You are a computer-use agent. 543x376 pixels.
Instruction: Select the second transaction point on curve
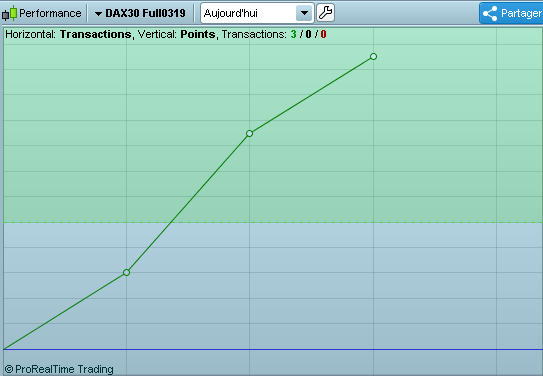249,133
